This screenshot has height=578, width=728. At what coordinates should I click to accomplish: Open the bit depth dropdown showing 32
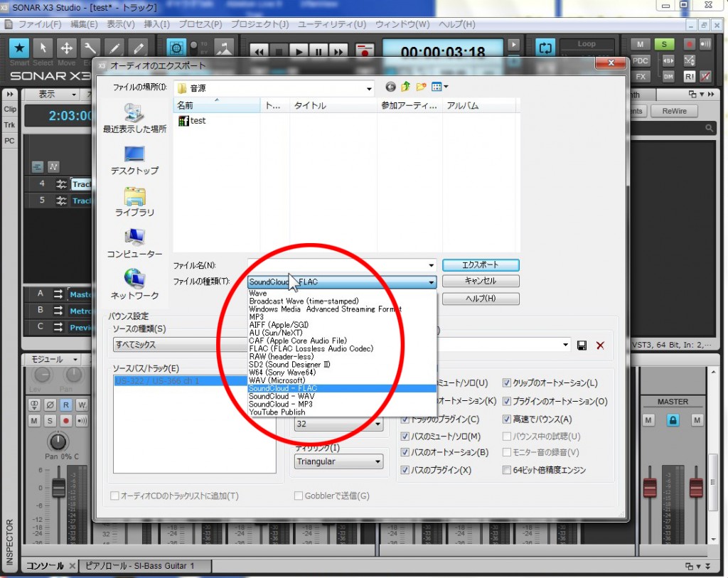[338, 424]
